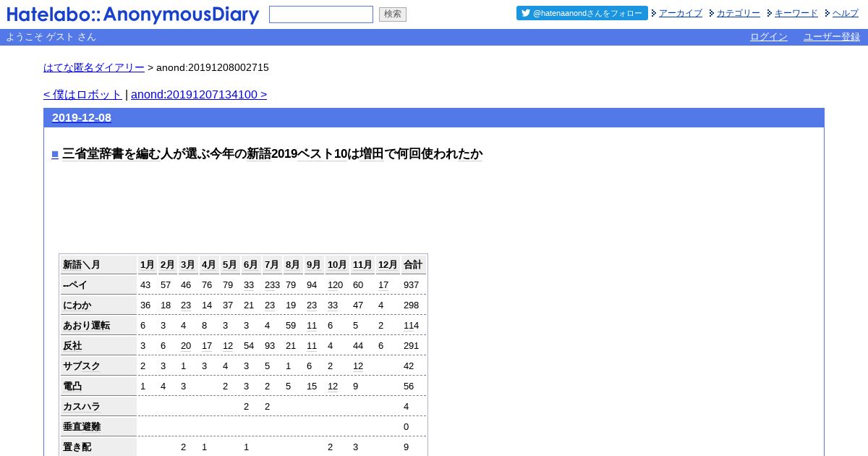Click the ようこそ ゲスト さん greeting text

[51, 37]
